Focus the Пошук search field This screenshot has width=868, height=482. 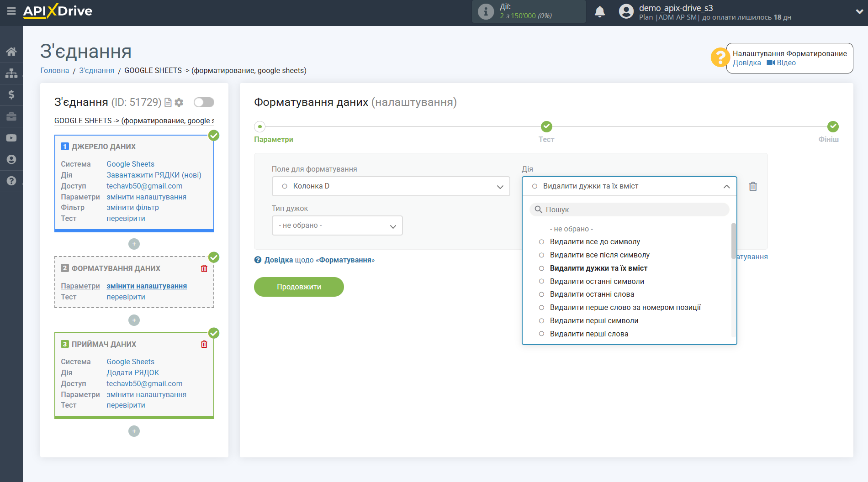(630, 210)
